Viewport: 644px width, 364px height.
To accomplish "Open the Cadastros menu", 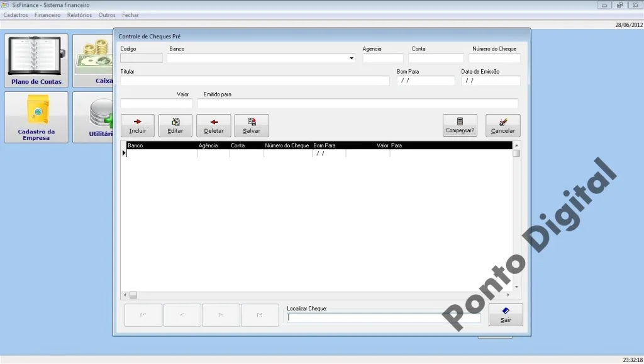I will tap(16, 15).
